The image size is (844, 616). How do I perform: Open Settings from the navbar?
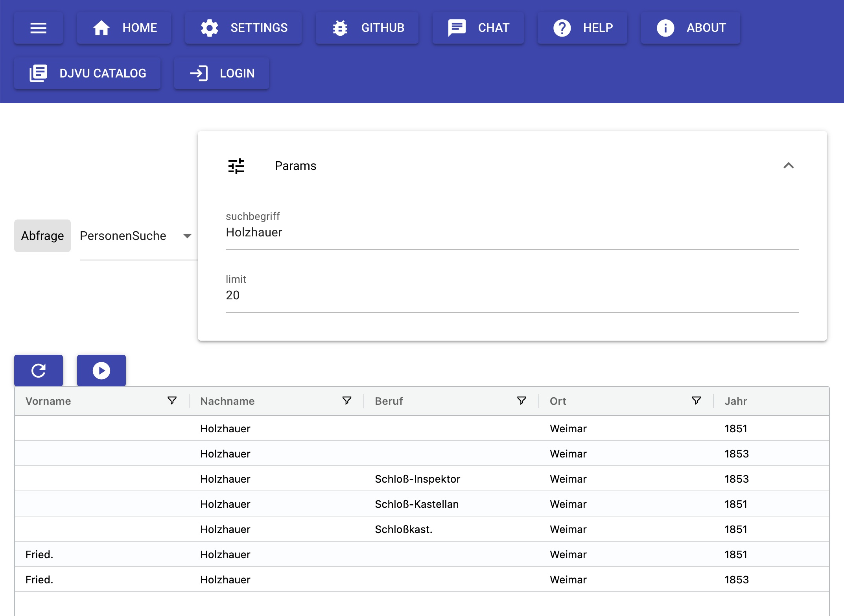point(243,28)
